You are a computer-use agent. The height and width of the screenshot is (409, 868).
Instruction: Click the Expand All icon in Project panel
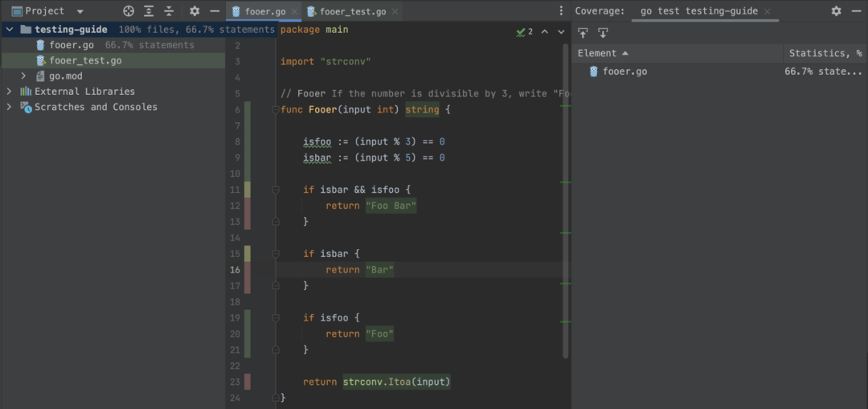tap(149, 11)
